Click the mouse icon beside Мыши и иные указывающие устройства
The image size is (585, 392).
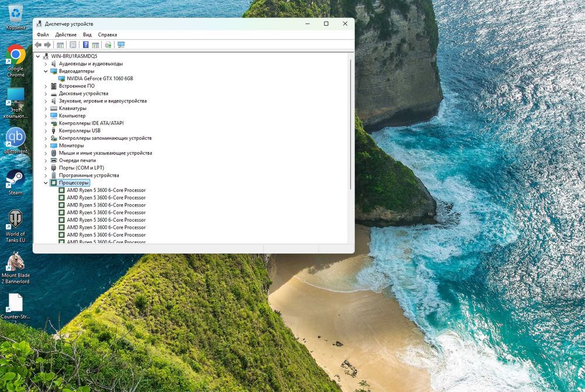click(x=54, y=153)
